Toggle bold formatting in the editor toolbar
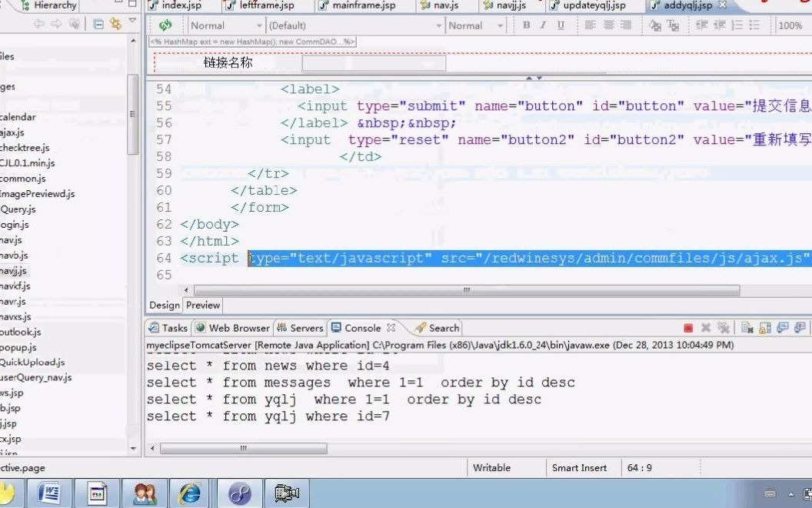Image resolution: width=812 pixels, height=508 pixels. point(526,25)
